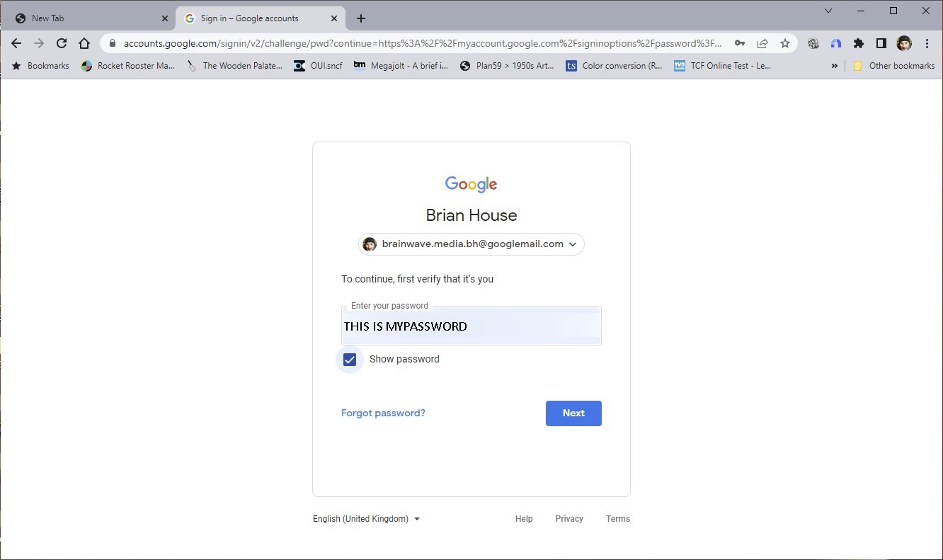Viewport: 943px width, 560px height.
Task: Open Chrome three-dot menu
Action: point(927,43)
